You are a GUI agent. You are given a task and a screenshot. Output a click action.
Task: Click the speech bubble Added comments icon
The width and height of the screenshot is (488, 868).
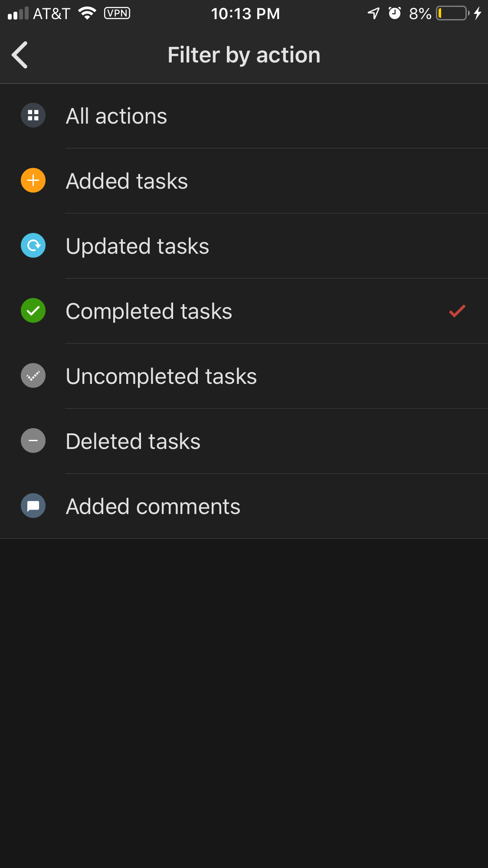(33, 506)
